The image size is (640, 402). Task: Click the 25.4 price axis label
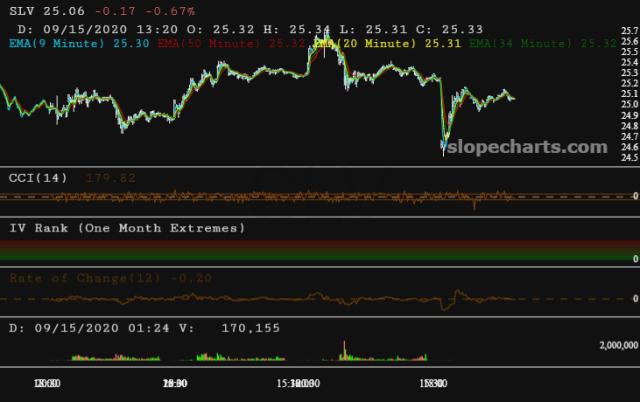pyautogui.click(x=629, y=62)
